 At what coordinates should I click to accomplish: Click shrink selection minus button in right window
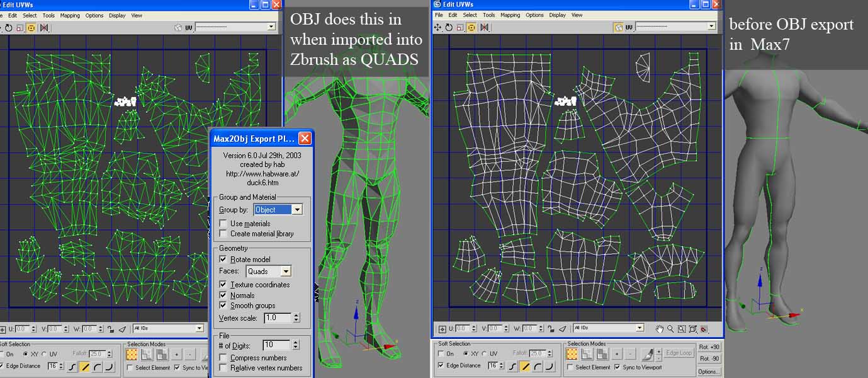631,354
